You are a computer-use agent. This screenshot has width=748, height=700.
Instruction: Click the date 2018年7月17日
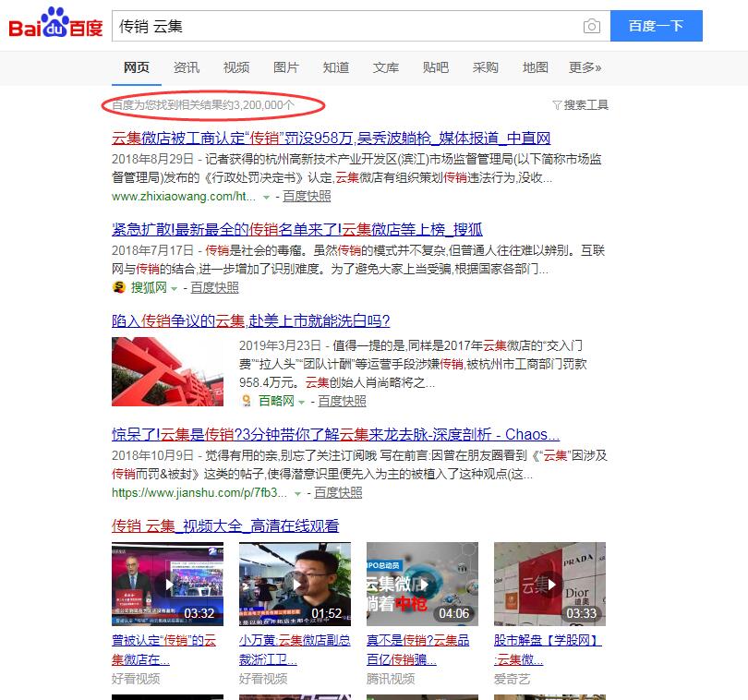click(152, 250)
